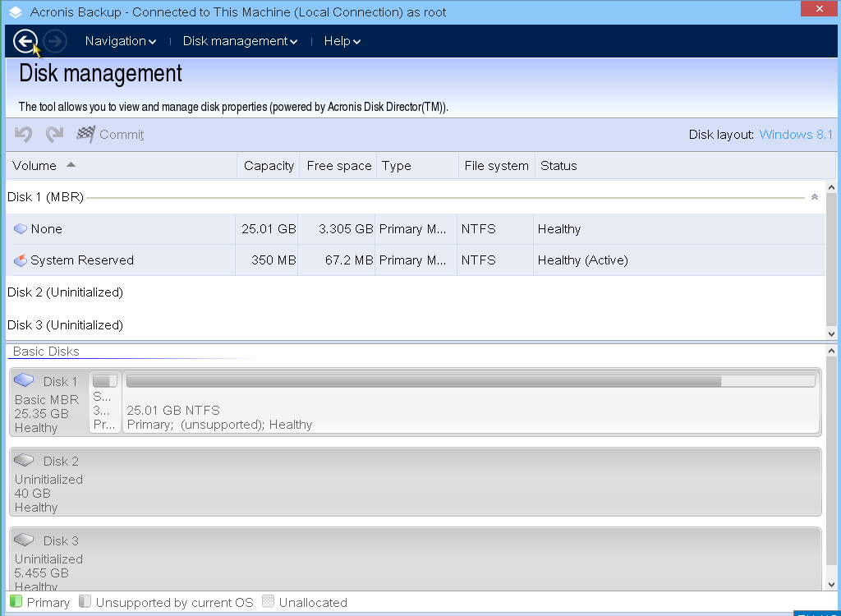Click the back navigation arrow
The height and width of the screenshot is (616, 841).
[25, 41]
